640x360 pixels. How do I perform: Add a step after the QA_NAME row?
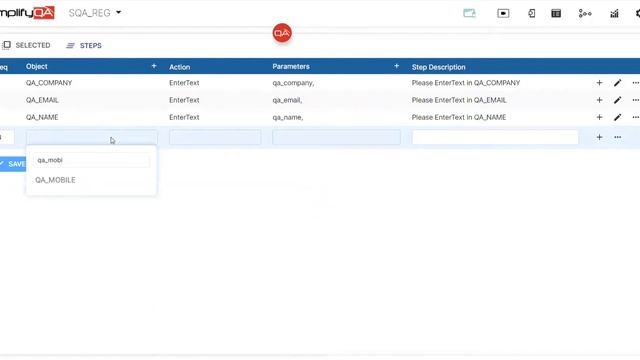tap(599, 117)
